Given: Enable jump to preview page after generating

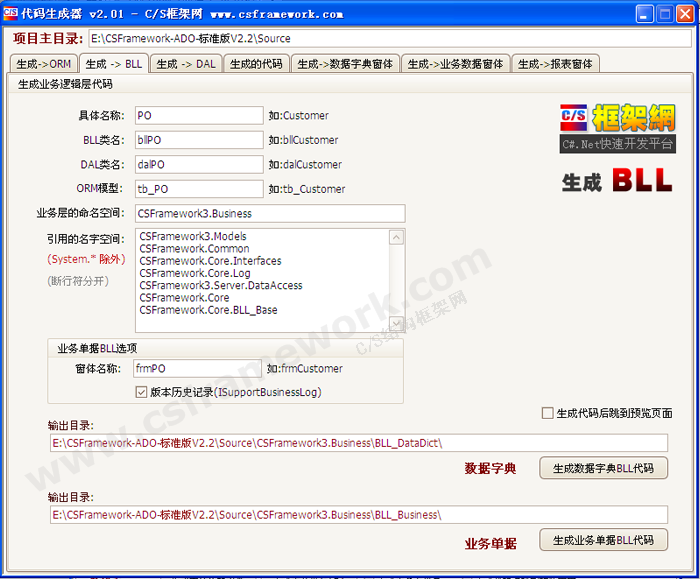Looking at the screenshot, I should point(547,412).
